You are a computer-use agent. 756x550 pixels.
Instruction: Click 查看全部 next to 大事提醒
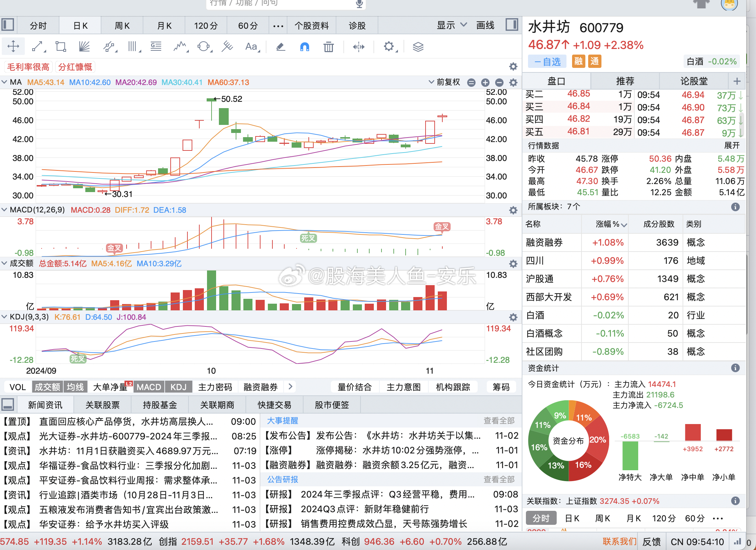pyautogui.click(x=499, y=421)
